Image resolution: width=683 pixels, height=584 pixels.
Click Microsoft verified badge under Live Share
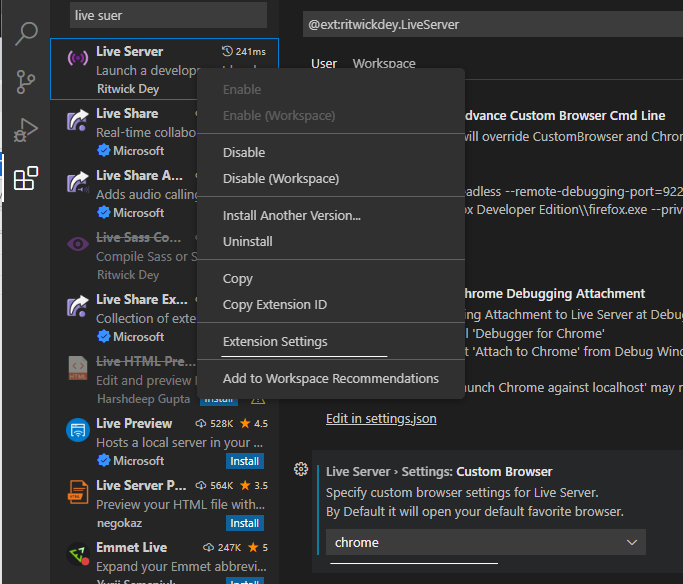(x=104, y=151)
